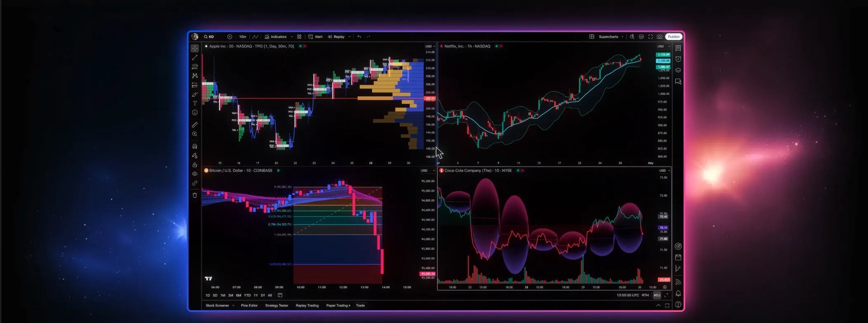Open the emoji and stickers tool
Viewport: 868px width, 323px height.
[x=195, y=112]
